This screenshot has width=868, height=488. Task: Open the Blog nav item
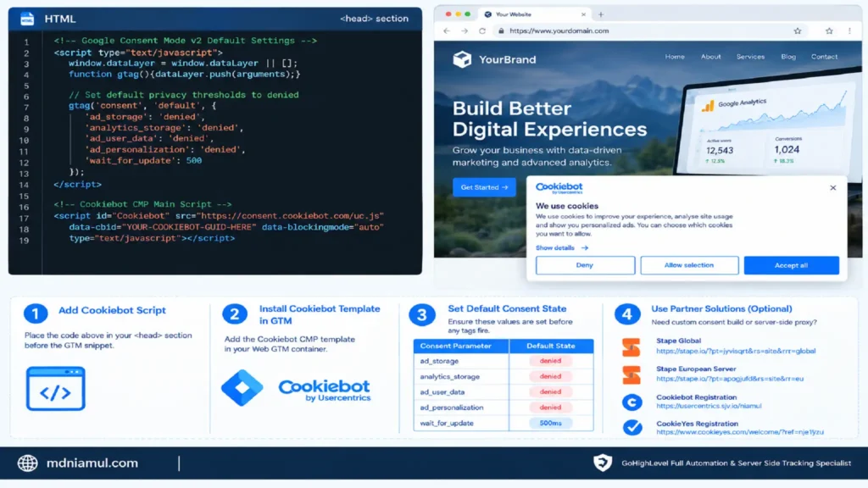point(788,57)
